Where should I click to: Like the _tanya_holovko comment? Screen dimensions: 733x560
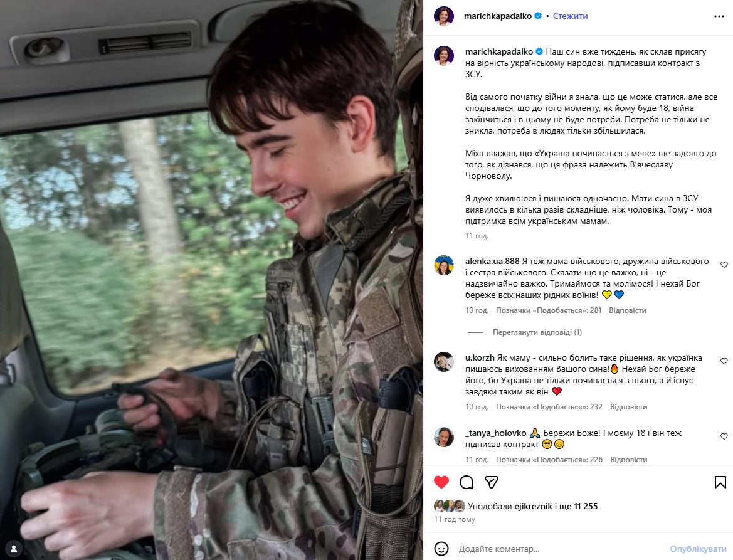tap(724, 436)
